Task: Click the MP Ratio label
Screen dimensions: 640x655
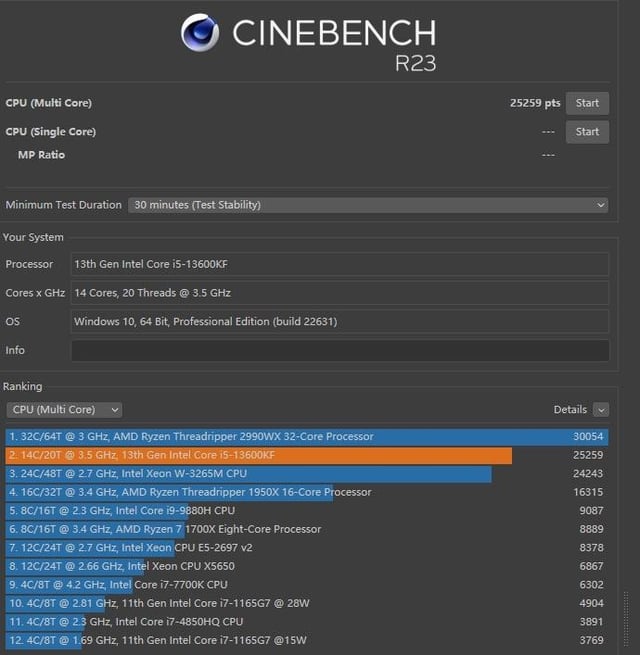Action: click(41, 155)
